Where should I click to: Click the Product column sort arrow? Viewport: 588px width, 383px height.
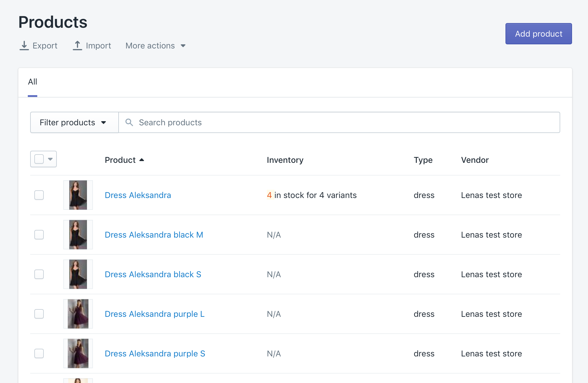[142, 160]
